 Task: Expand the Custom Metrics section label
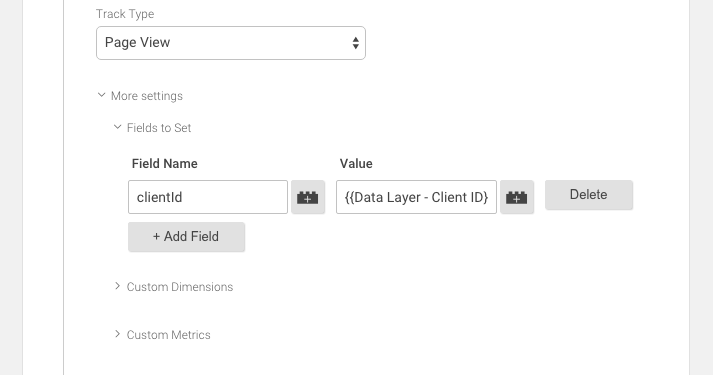point(168,335)
